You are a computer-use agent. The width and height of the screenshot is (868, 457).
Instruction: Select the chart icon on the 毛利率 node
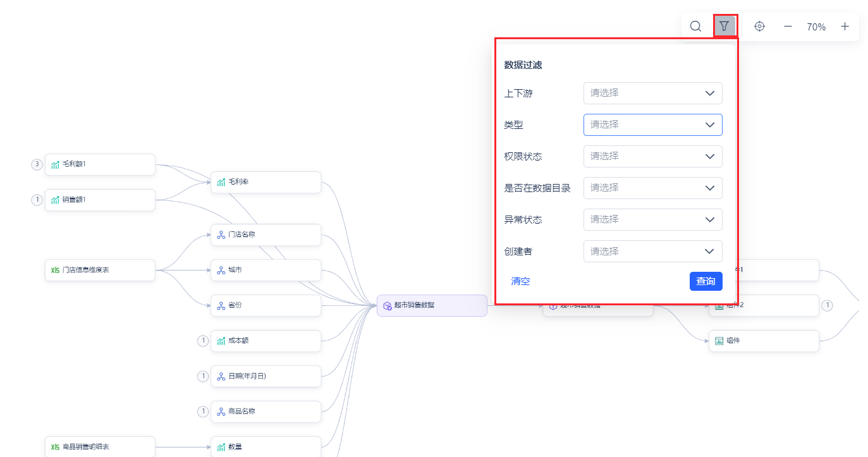coord(221,182)
